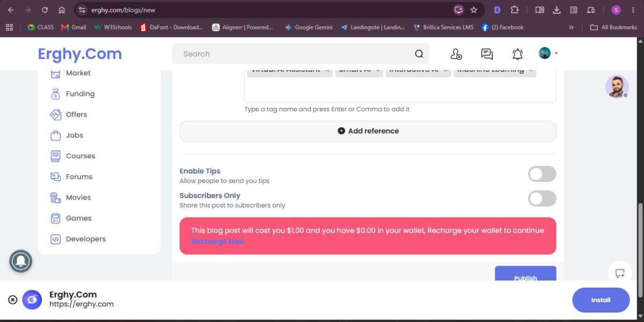Open the Gmail bookmark

[74, 27]
